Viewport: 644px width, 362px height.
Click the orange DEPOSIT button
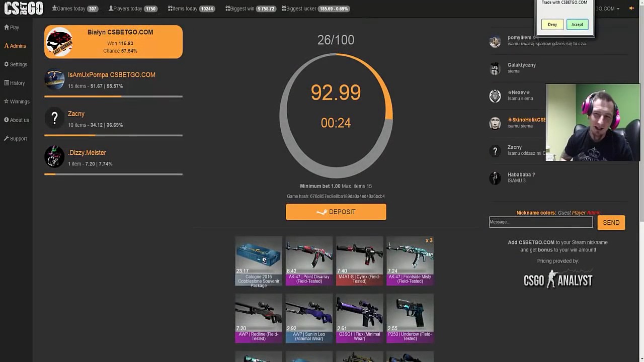[x=336, y=212]
